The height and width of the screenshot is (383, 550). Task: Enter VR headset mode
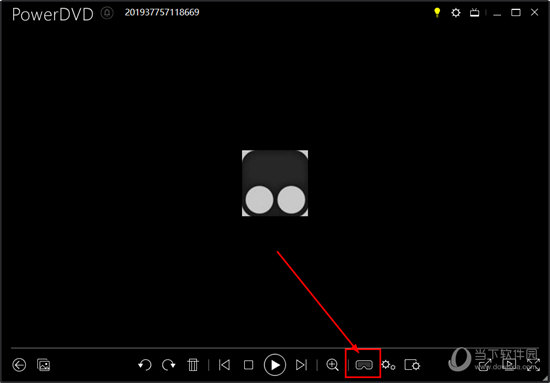pos(364,365)
